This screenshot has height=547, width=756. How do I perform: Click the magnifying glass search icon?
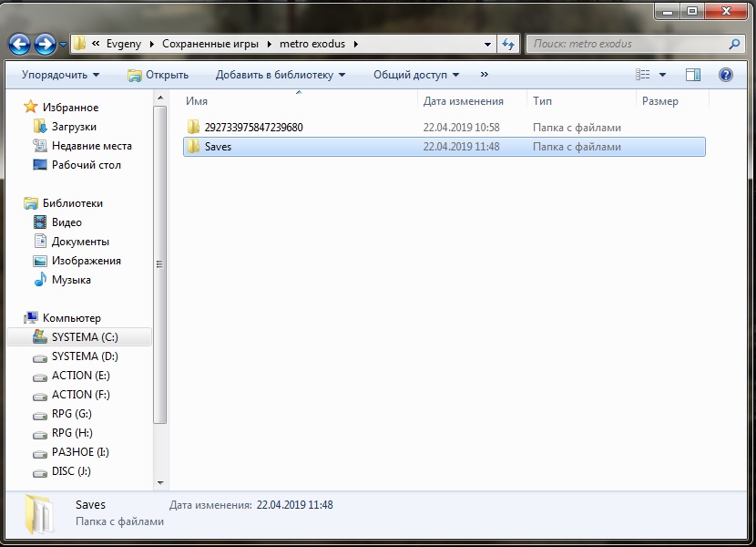click(x=734, y=44)
